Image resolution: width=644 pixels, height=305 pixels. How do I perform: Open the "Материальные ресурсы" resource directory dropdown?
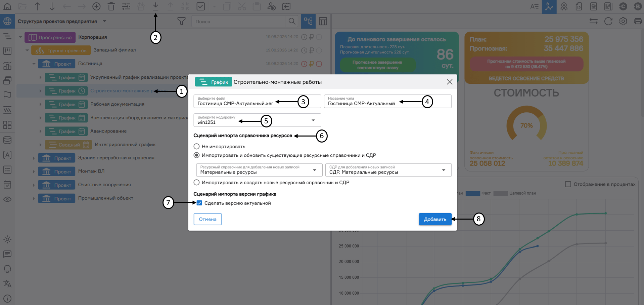259,170
